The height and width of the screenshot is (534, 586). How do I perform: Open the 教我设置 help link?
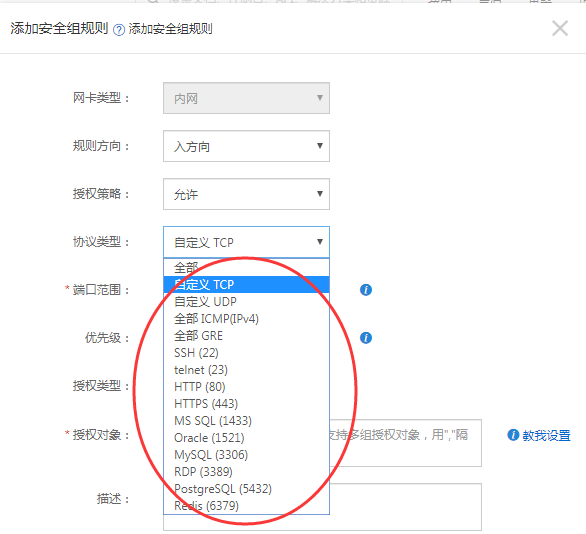click(x=546, y=435)
